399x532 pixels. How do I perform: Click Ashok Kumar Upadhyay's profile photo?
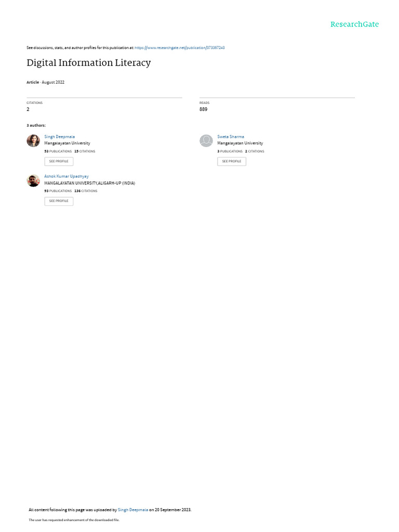33,180
